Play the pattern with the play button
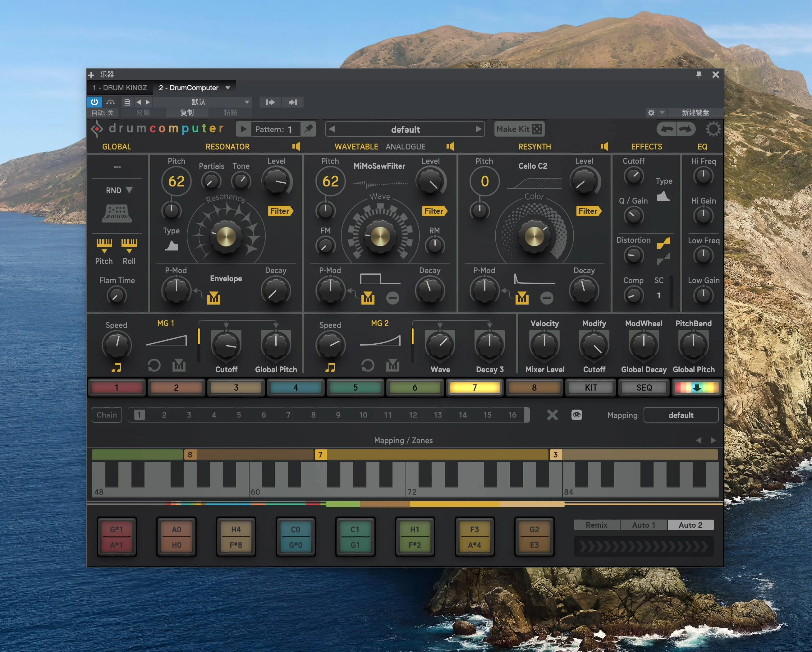Screen dimensions: 812x652 tap(244, 129)
